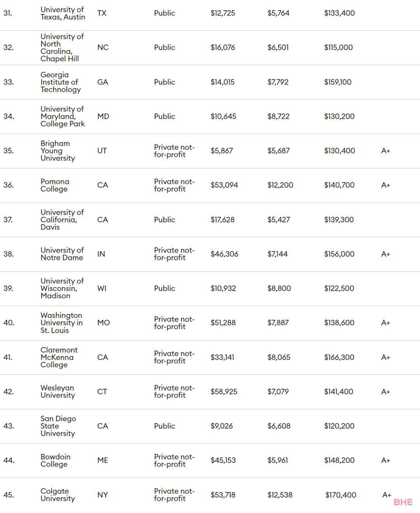Open the Colgate University entry
The height and width of the screenshot is (513, 420).
(x=58, y=495)
